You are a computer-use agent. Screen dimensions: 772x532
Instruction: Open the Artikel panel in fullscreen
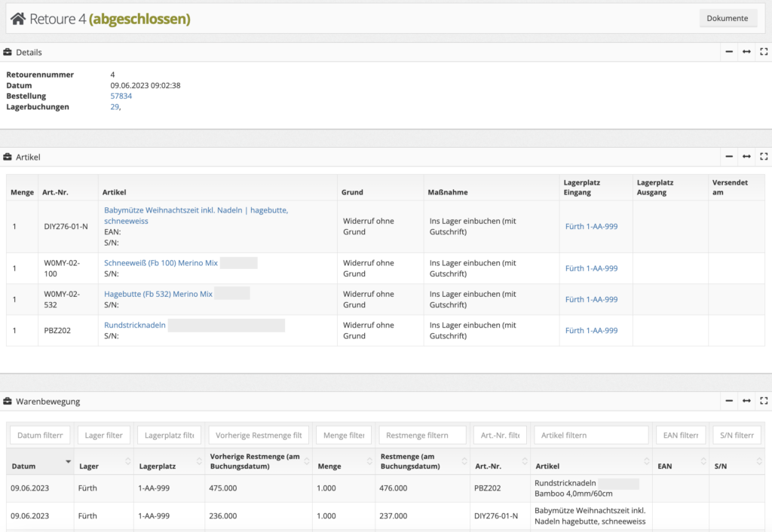pos(764,157)
